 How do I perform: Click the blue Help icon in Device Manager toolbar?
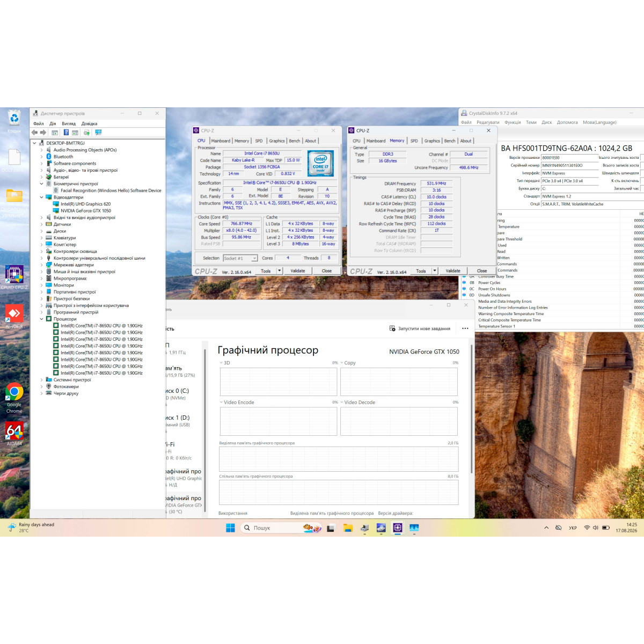66,133
